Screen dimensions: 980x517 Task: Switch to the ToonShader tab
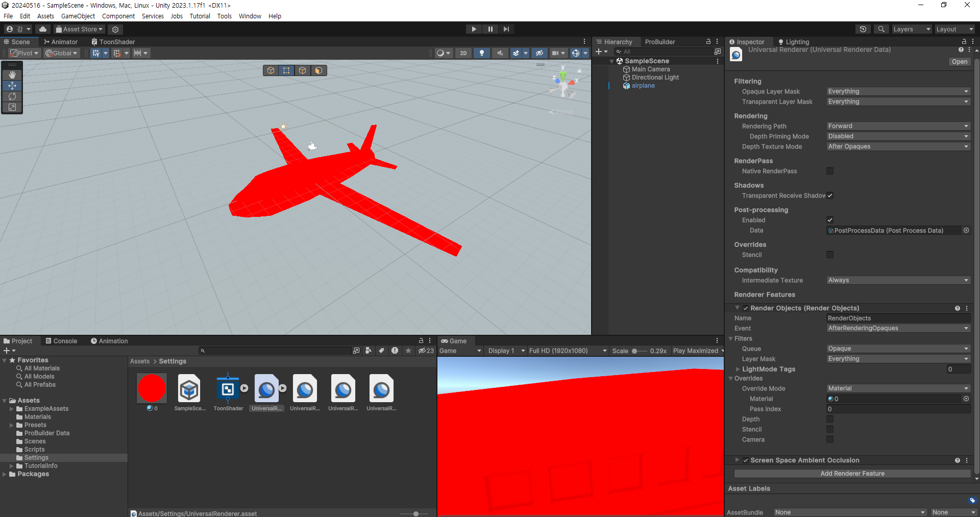(x=113, y=42)
